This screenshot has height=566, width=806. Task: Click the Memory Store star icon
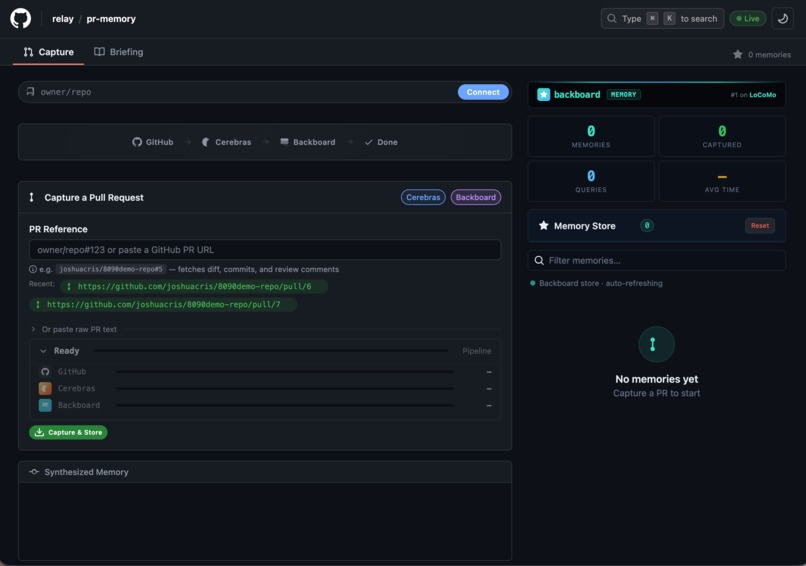543,226
